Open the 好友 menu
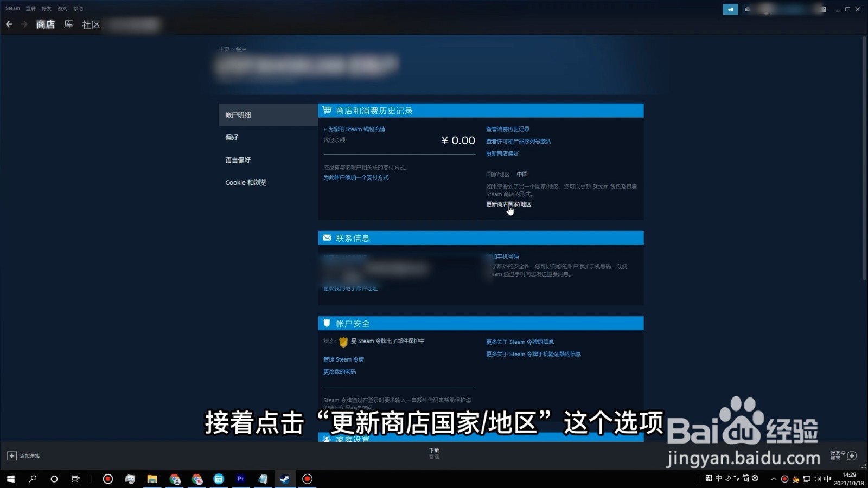Viewport: 868px width, 488px height. (47, 9)
